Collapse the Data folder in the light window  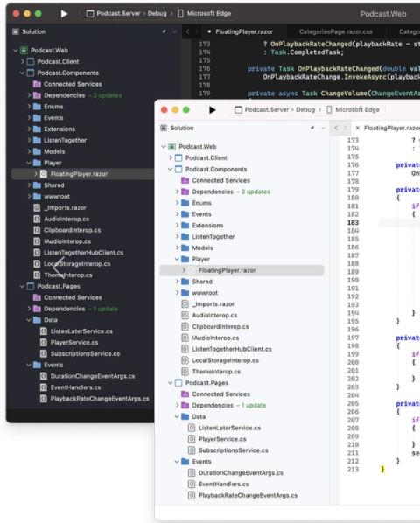pyautogui.click(x=177, y=416)
